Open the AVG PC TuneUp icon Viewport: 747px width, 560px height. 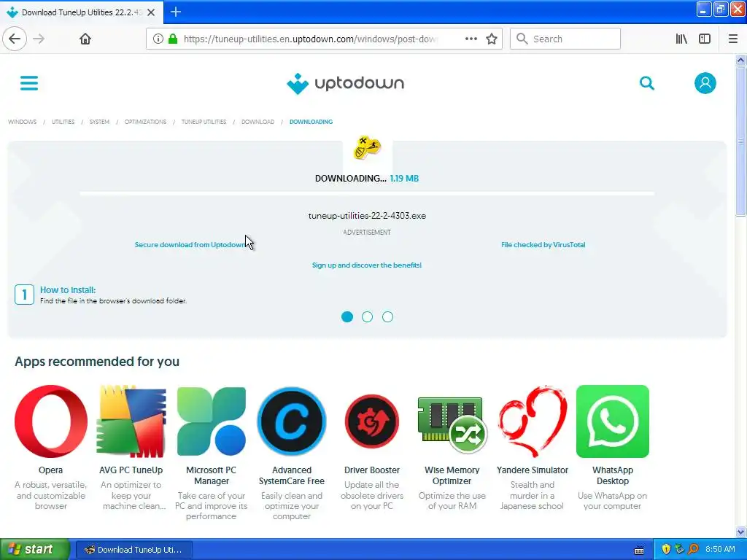[x=131, y=421]
